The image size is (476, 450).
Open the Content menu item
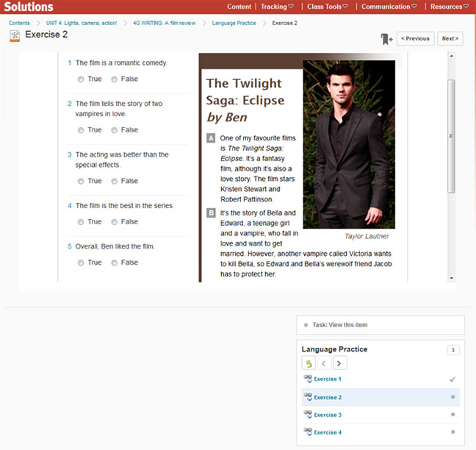(x=239, y=7)
